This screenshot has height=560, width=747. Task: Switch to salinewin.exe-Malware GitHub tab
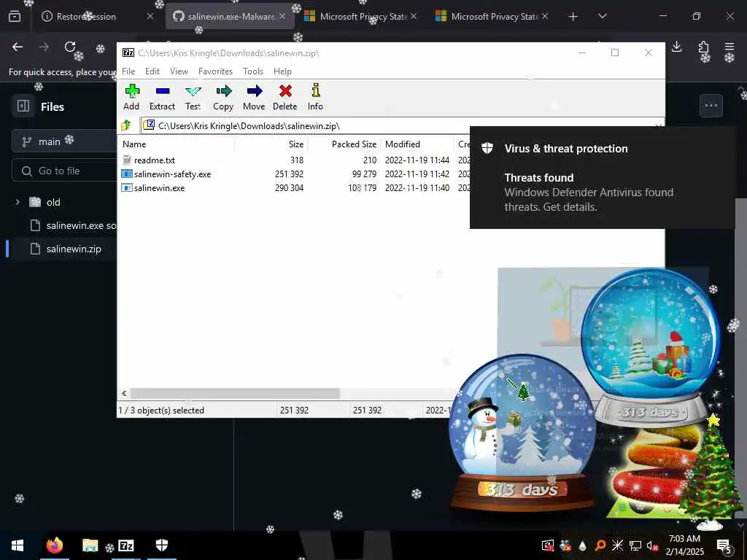click(230, 16)
